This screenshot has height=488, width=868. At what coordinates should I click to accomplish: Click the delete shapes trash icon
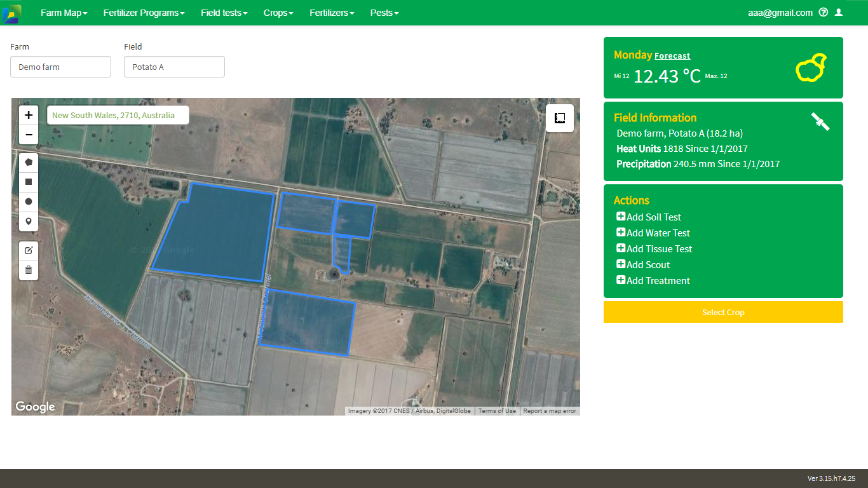click(x=29, y=270)
